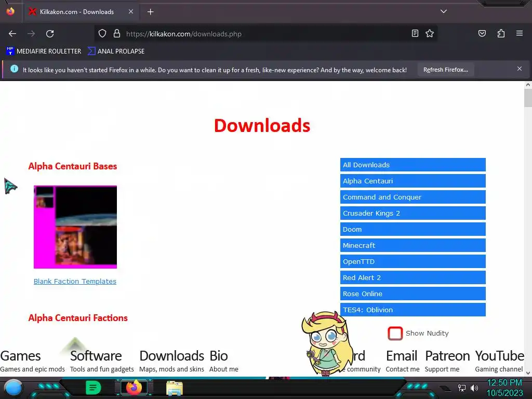Filter downloads by OpenTTD

pyautogui.click(x=413, y=262)
